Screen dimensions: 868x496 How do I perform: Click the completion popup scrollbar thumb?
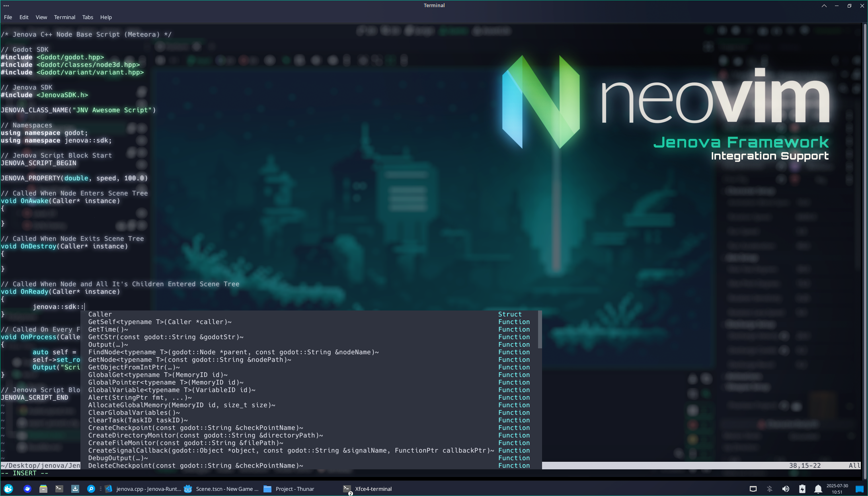pyautogui.click(x=540, y=329)
